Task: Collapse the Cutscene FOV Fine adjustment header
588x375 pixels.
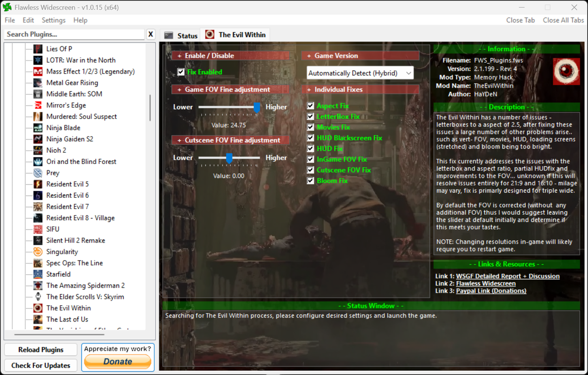Action: coord(230,140)
